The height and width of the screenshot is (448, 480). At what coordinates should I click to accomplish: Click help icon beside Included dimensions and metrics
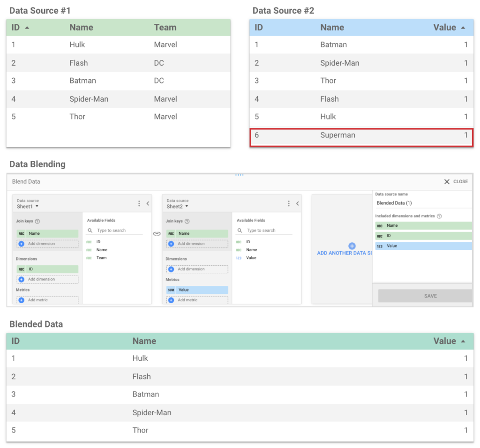click(439, 216)
